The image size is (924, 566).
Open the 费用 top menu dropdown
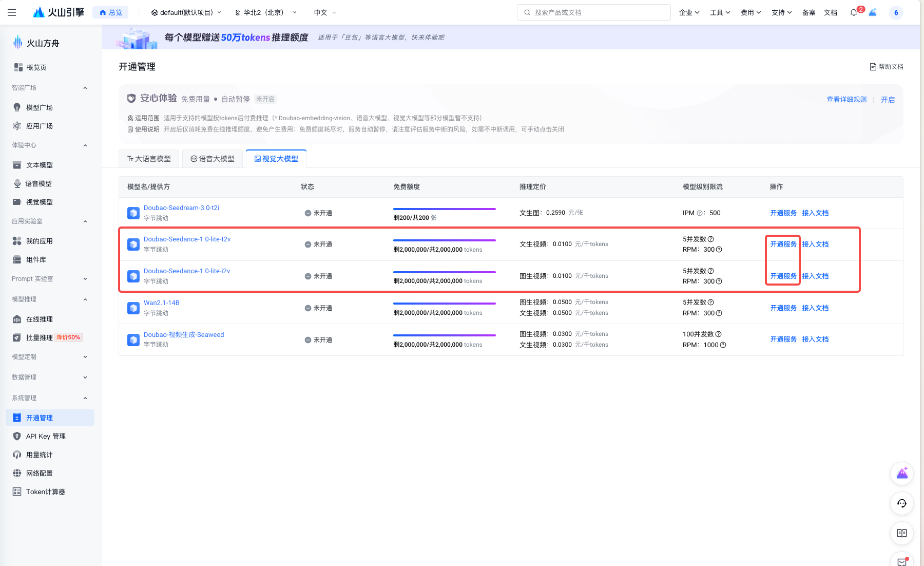point(750,12)
